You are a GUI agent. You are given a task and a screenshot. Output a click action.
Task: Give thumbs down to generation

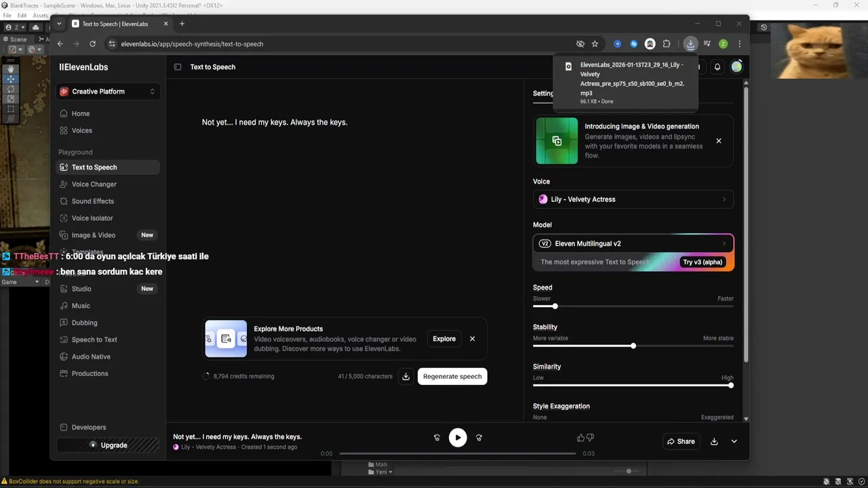590,438
